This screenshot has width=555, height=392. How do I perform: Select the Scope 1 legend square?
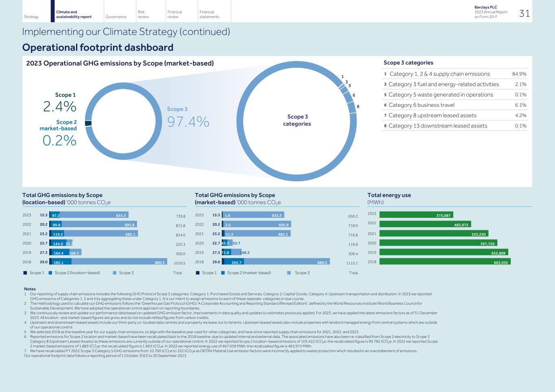point(25,273)
